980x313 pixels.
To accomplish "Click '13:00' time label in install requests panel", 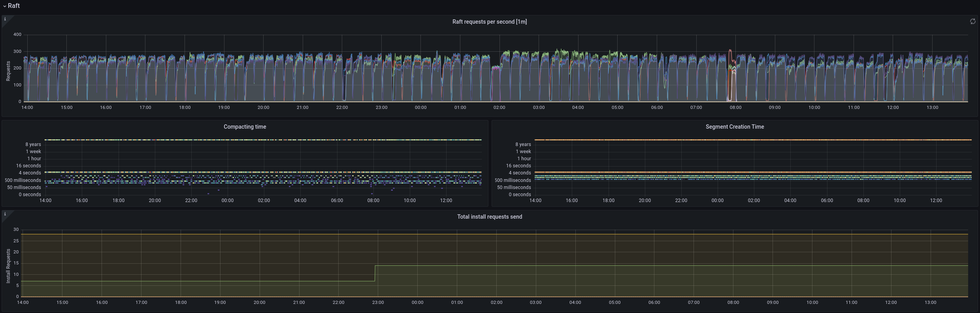I will pos(931,302).
